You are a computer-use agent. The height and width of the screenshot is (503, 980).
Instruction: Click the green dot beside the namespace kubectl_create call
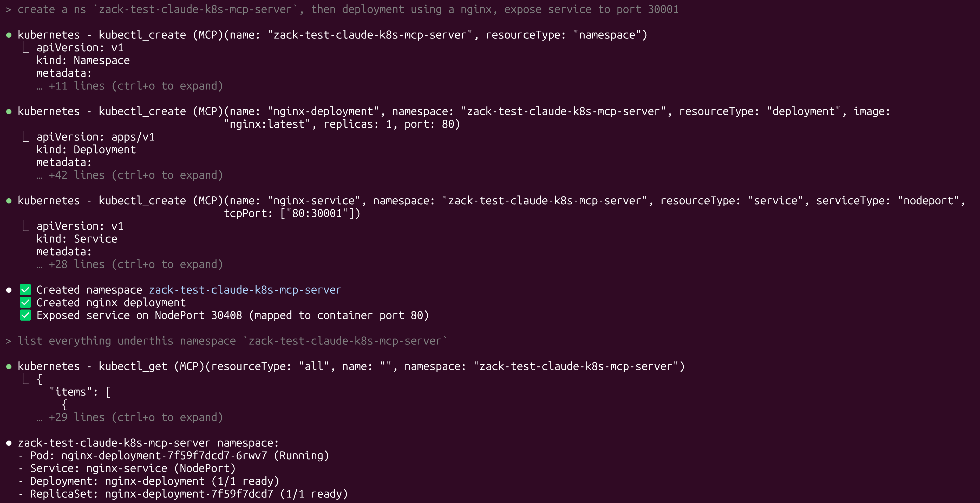click(x=9, y=35)
